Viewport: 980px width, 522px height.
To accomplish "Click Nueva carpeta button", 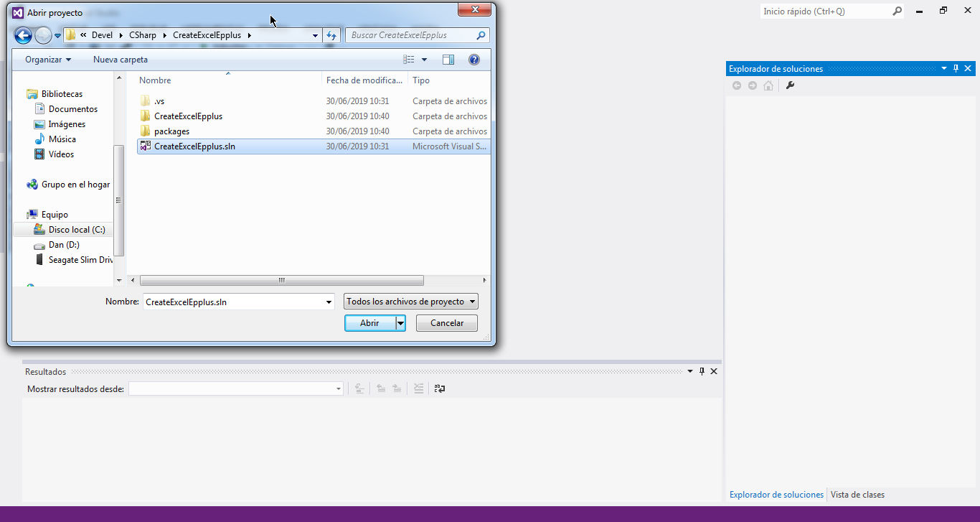I will (121, 60).
